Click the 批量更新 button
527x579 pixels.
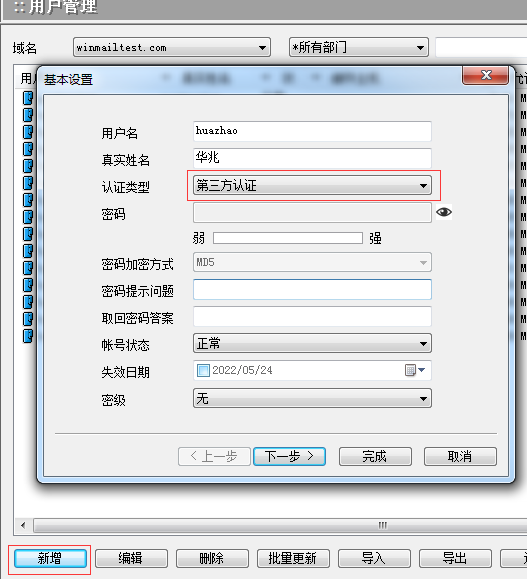293,558
